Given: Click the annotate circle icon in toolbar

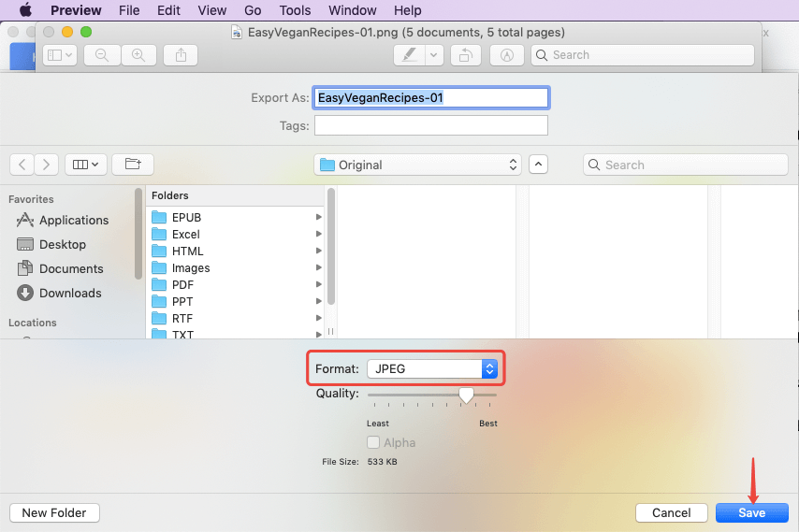Looking at the screenshot, I should pos(508,55).
